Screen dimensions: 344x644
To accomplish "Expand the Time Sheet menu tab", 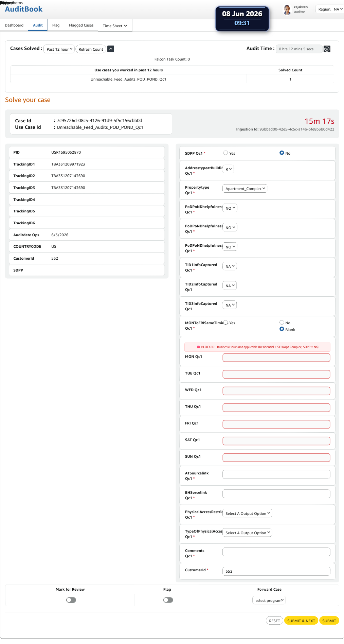I will click(115, 25).
